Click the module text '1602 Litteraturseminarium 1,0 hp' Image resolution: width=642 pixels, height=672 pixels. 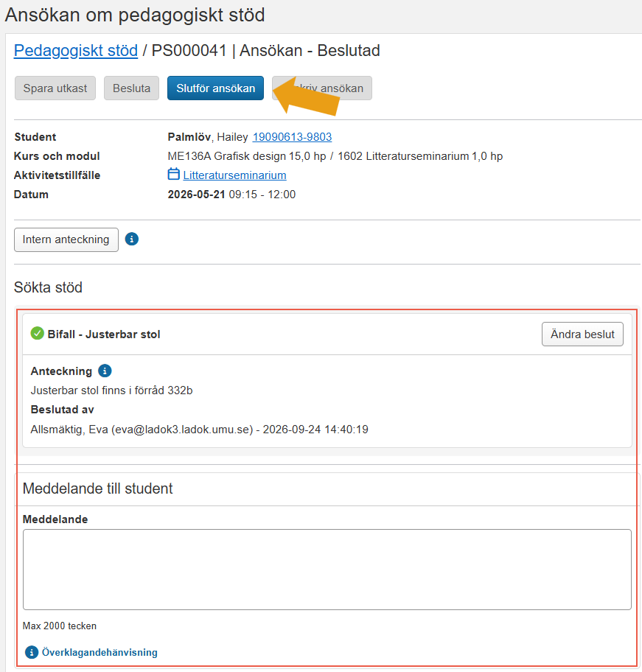tap(420, 156)
